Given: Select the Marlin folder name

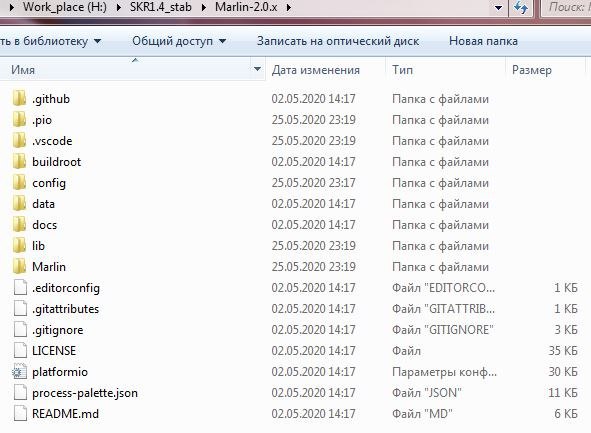Looking at the screenshot, I should click(49, 267).
